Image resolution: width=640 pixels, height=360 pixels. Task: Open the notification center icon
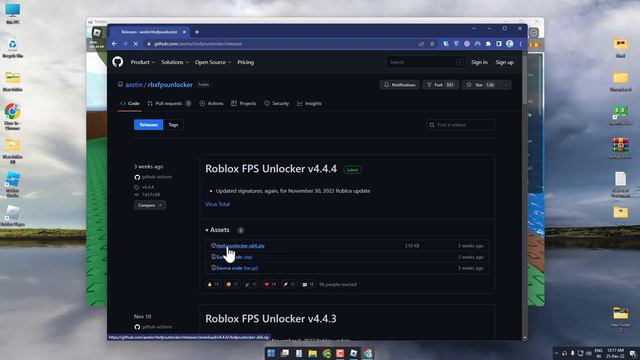(633, 353)
